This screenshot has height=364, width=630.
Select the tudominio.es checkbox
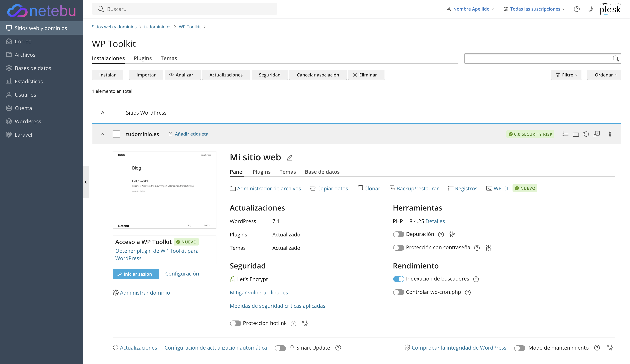pyautogui.click(x=116, y=134)
